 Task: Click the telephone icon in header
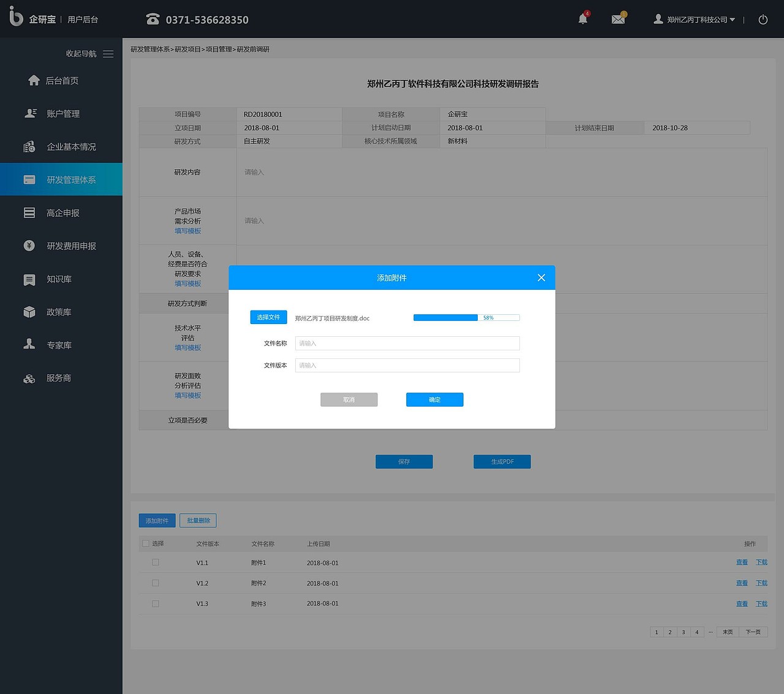pyautogui.click(x=153, y=19)
